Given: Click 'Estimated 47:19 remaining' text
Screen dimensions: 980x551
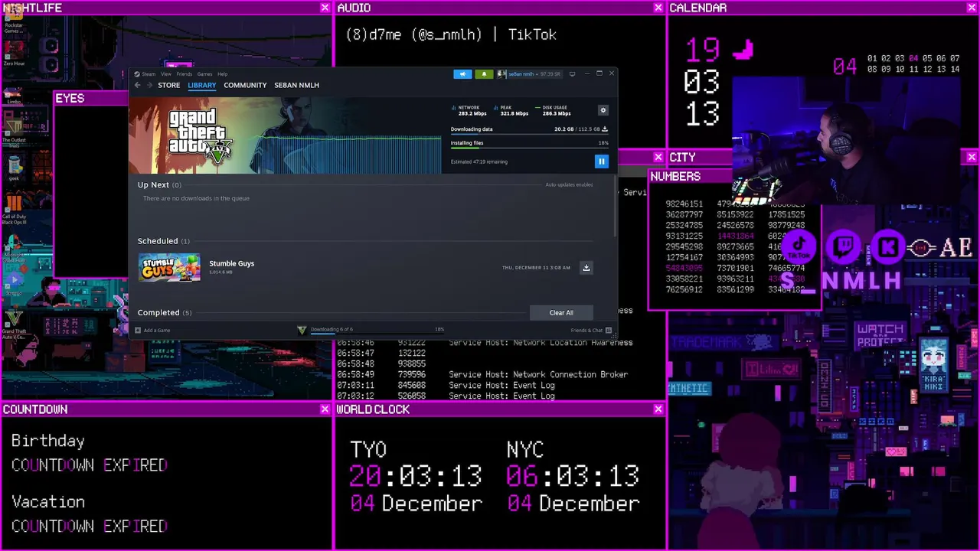Looking at the screenshot, I should pos(479,161).
